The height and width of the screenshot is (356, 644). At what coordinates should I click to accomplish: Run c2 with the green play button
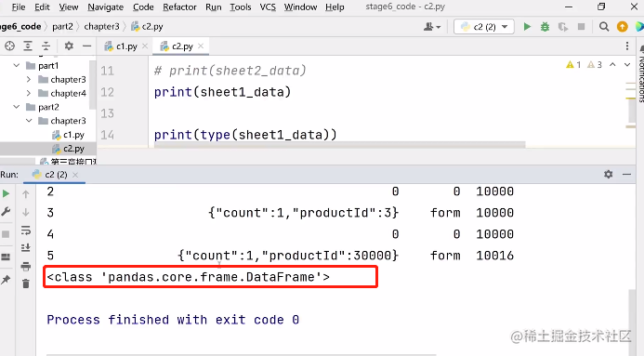tap(527, 27)
